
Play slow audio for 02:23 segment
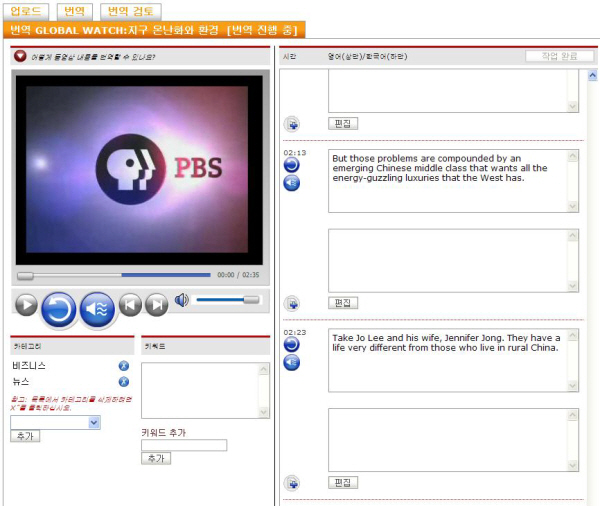pyautogui.click(x=292, y=362)
